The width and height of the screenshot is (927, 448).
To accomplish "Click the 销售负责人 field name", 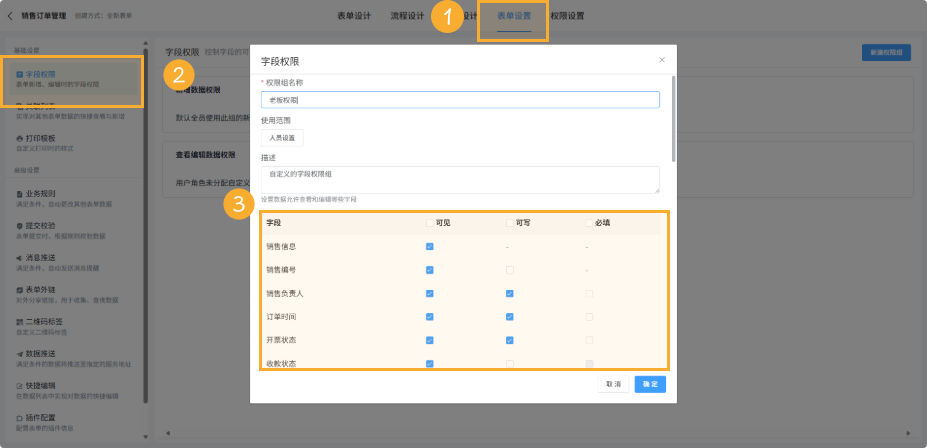I will 284,294.
